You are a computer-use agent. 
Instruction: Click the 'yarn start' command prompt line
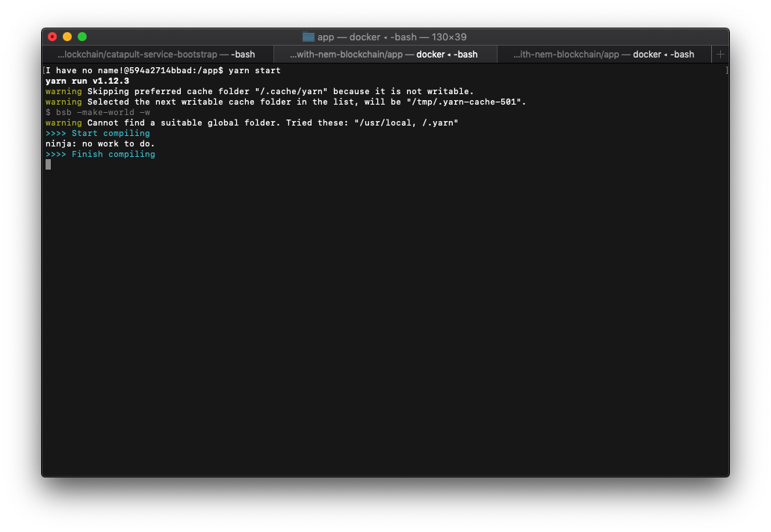163,70
